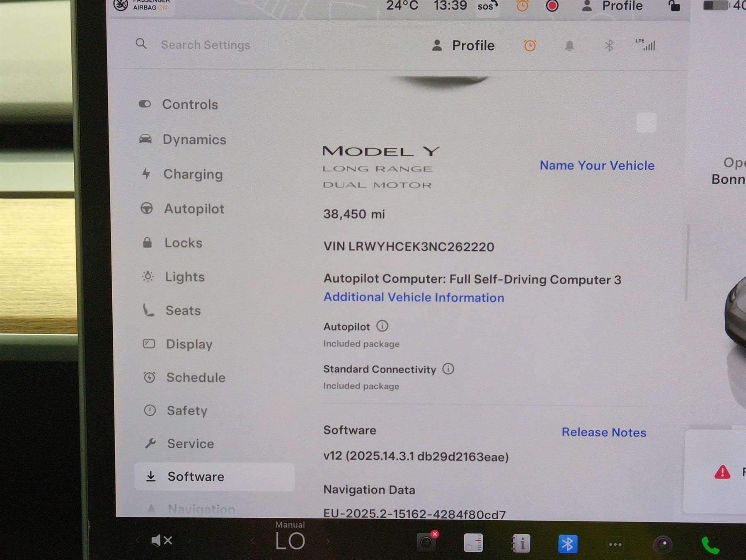746x560 pixels.
Task: Toggle the muted volume speaker icon
Action: pyautogui.click(x=161, y=541)
